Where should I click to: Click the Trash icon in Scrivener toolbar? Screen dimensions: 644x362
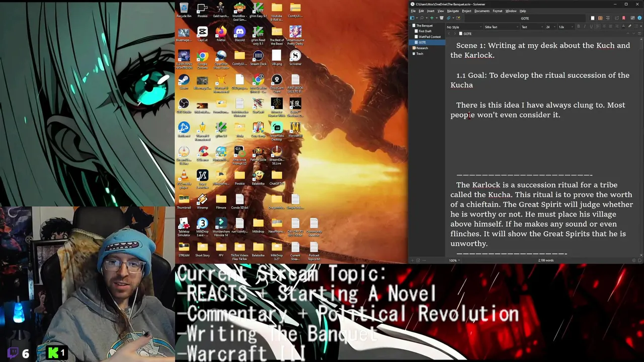pos(441,18)
